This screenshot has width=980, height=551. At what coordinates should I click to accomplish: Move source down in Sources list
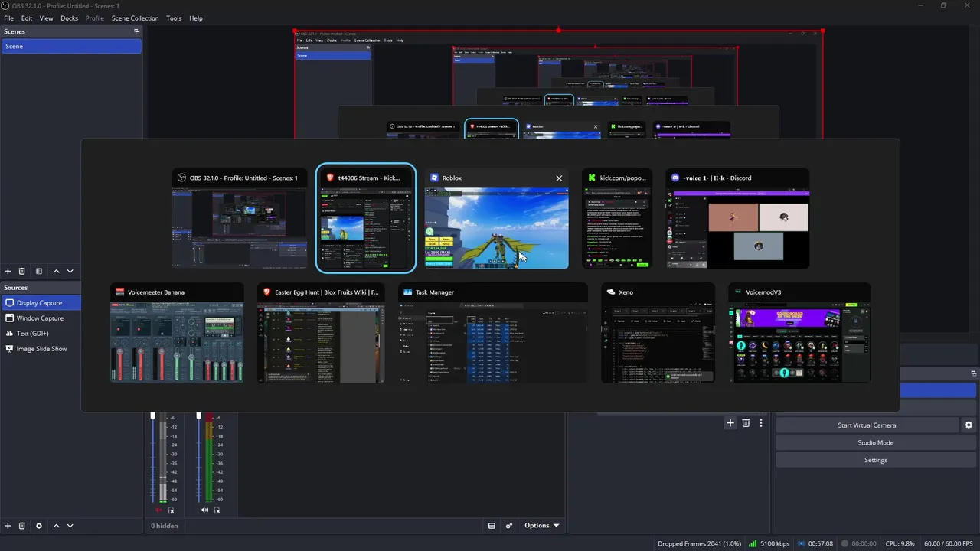[70, 526]
